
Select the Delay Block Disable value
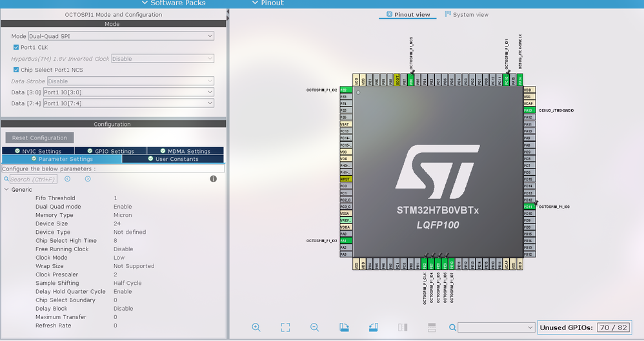pyautogui.click(x=123, y=309)
